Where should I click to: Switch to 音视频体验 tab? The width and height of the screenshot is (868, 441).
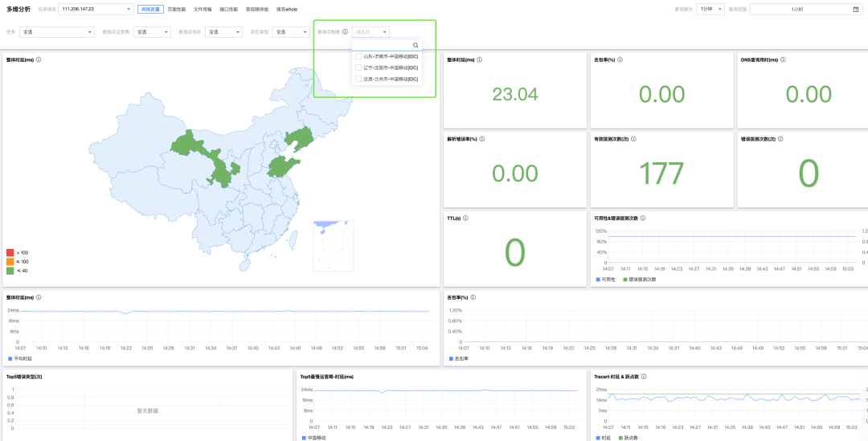[257, 10]
